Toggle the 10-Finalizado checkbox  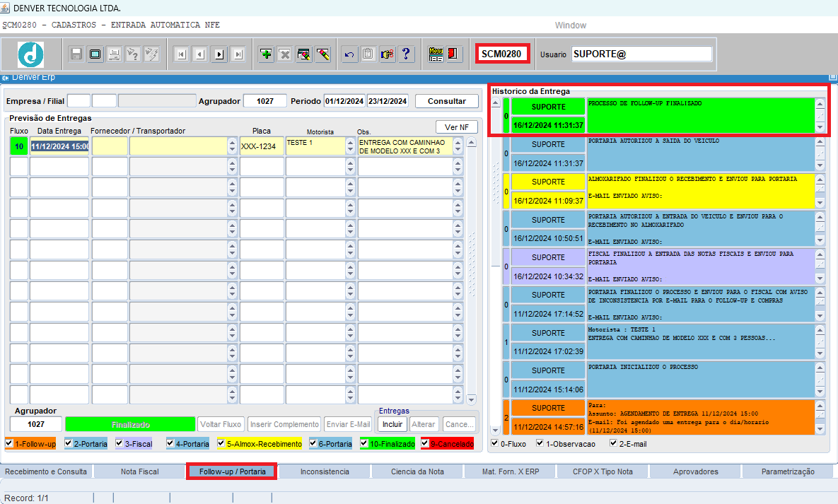click(x=364, y=443)
